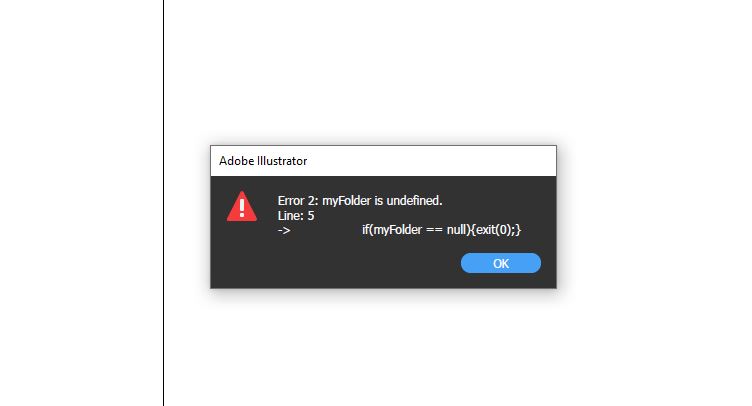Image resolution: width=752 pixels, height=406 pixels.
Task: Click the blank canvas area below the dialog
Action: pyautogui.click(x=384, y=348)
